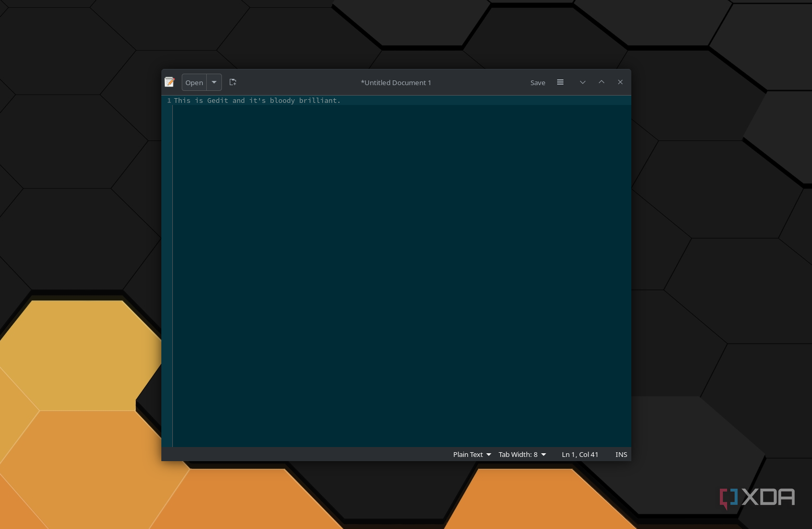Viewport: 812px width, 529px height.
Task: Open the Plain Text language dropdown
Action: pyautogui.click(x=472, y=454)
